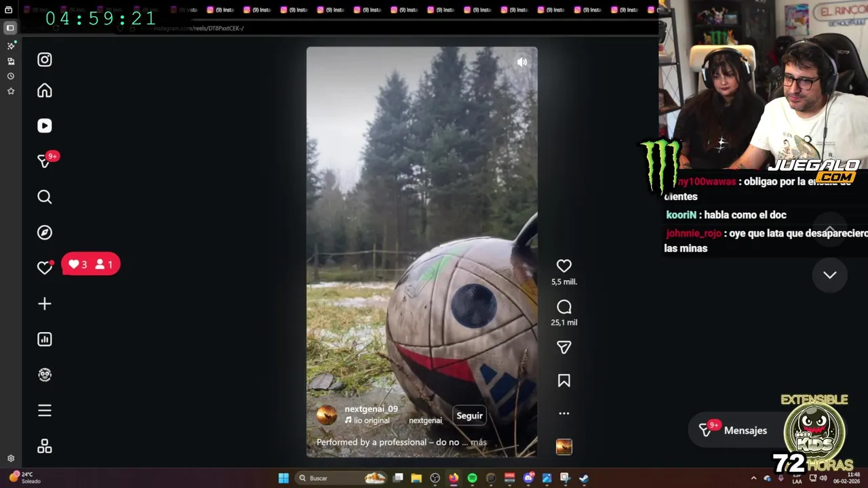Screen dimensions: 868x488
Task: Click the 25,1 mil comments count
Action: click(x=564, y=323)
